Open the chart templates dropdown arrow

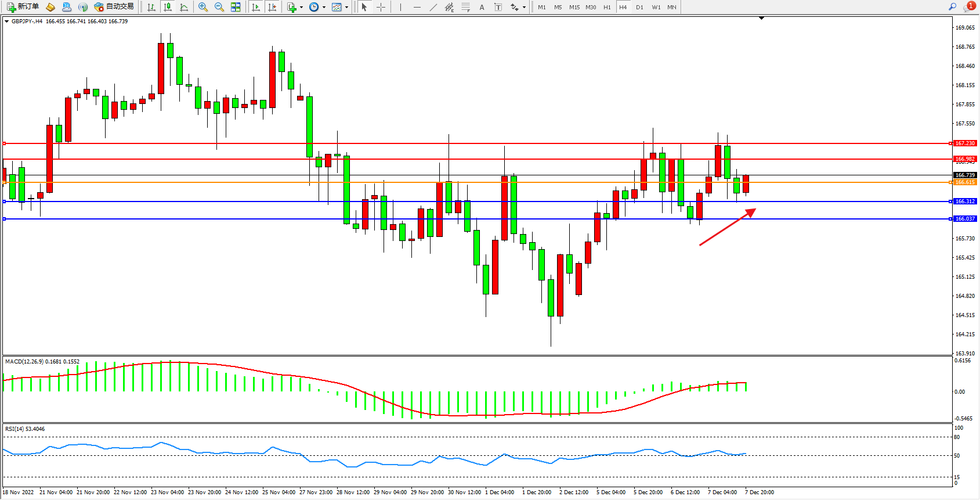tap(346, 8)
